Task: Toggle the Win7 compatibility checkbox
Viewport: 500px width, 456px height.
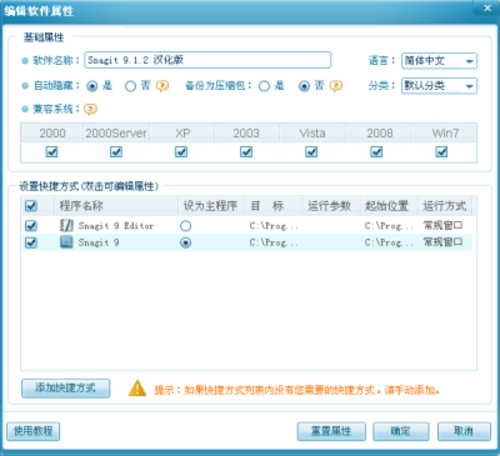Action: 441,152
